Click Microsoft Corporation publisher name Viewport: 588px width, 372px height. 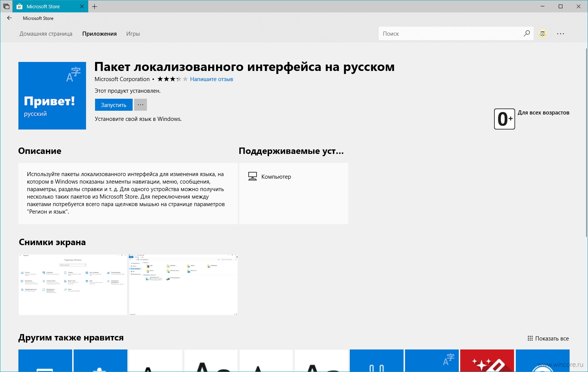coord(122,79)
